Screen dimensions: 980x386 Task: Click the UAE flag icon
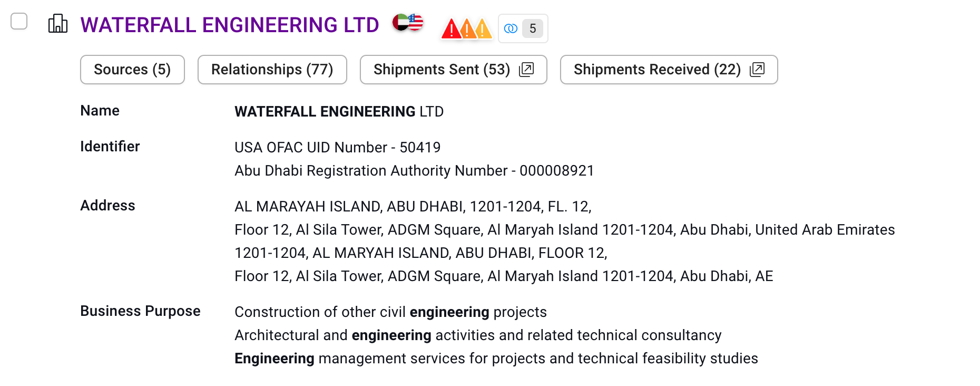click(400, 23)
